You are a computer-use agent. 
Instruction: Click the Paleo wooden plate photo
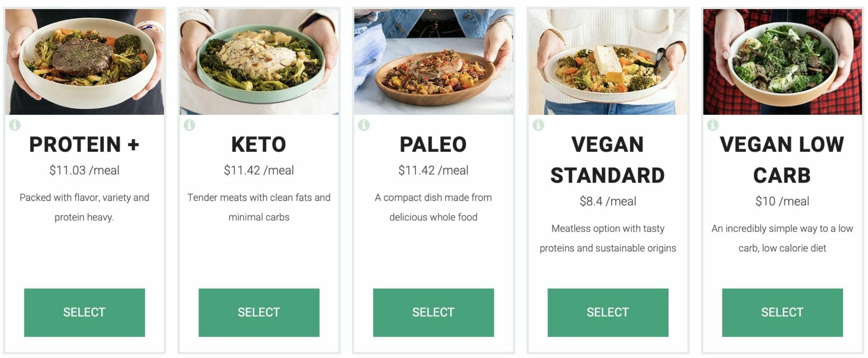434,61
